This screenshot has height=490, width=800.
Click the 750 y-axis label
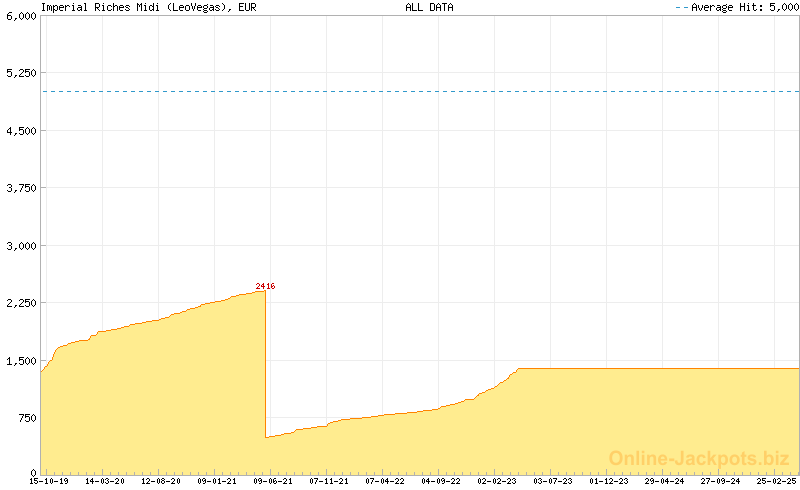coord(26,417)
